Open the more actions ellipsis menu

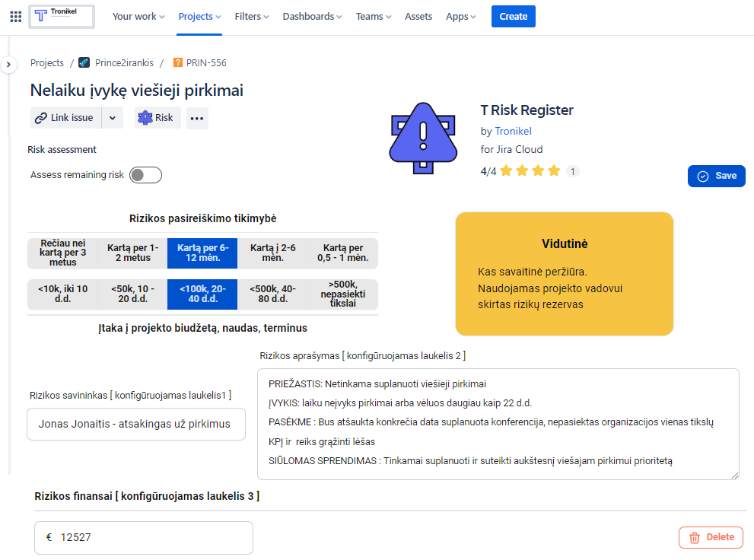197,118
